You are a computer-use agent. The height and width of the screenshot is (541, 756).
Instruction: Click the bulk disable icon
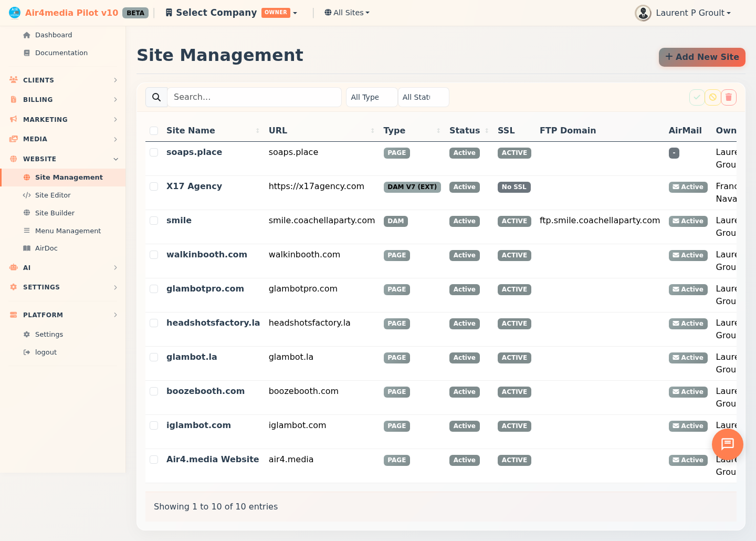pos(712,97)
